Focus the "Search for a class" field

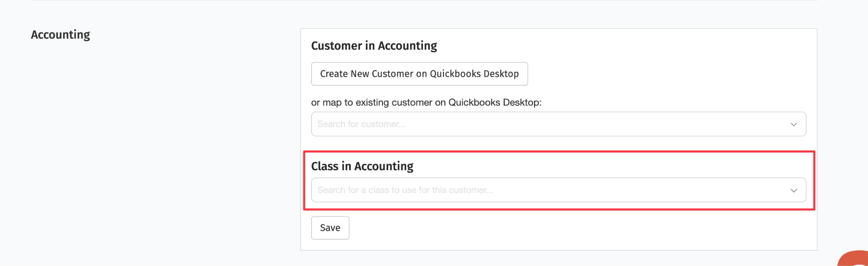[559, 190]
